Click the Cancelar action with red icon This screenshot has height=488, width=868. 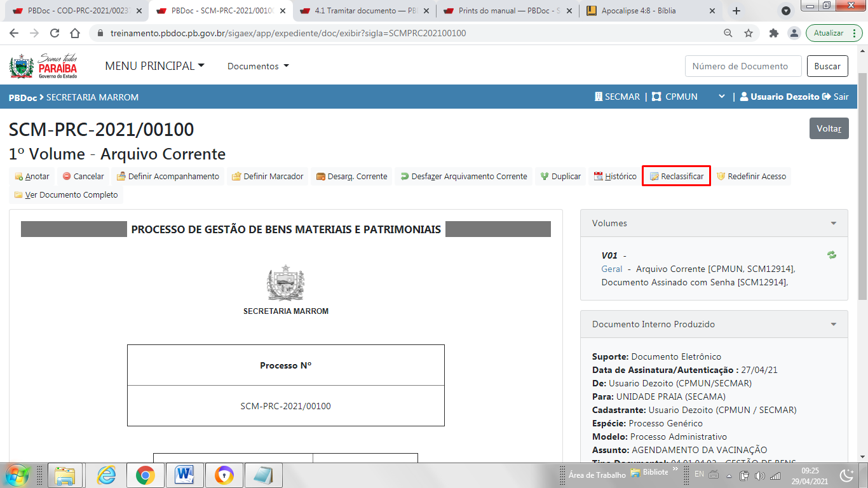pyautogui.click(x=83, y=177)
